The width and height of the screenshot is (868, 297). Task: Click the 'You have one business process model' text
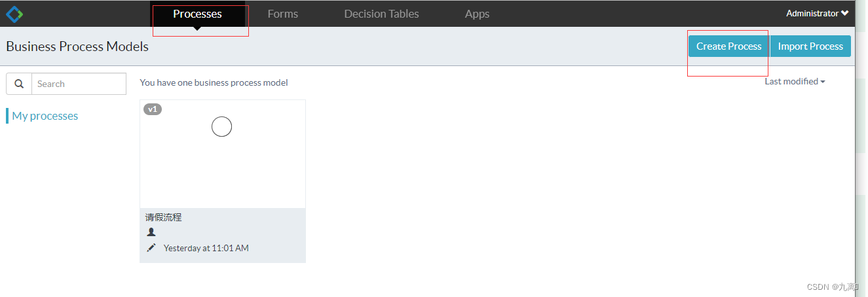(x=214, y=82)
